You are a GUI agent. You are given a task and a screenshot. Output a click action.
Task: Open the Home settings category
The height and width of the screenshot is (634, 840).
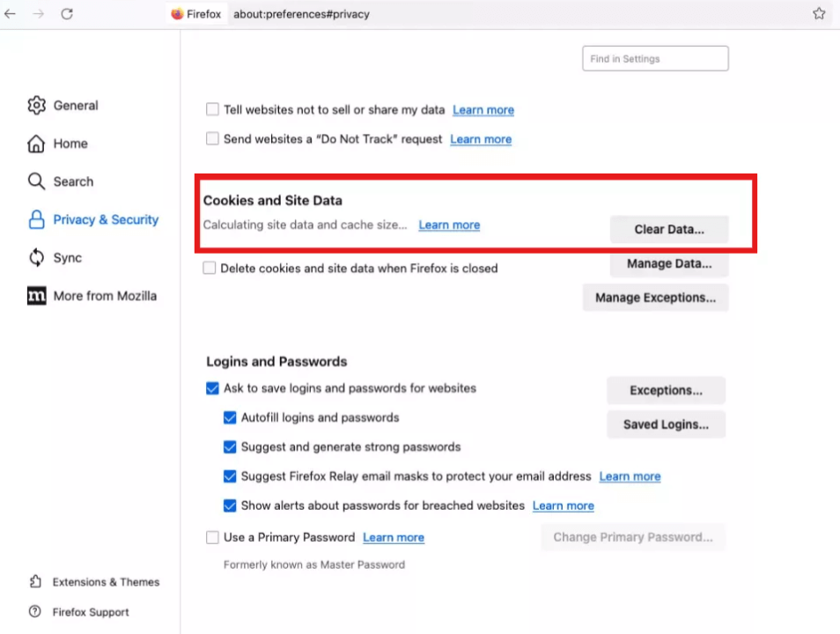[x=70, y=144]
